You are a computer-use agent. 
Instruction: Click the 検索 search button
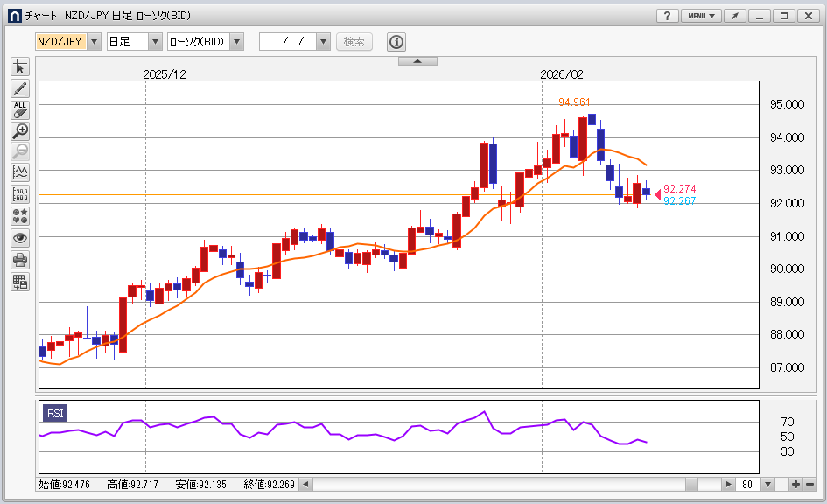coord(354,42)
